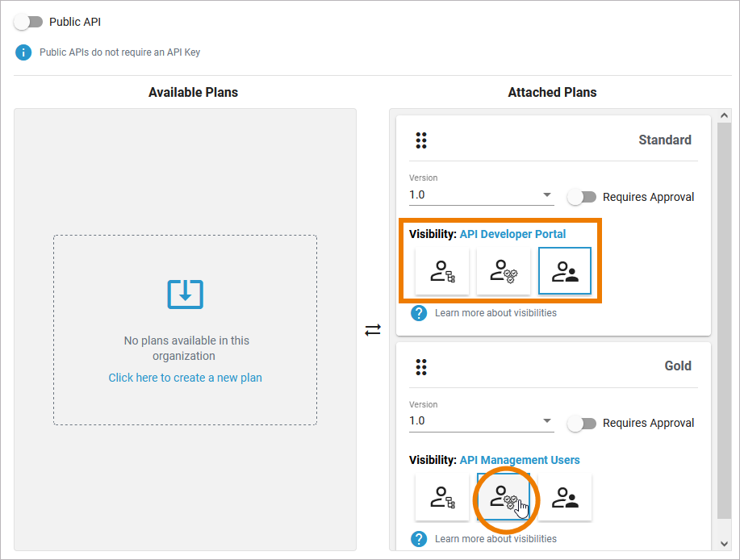Enable the Public API toggle
Image resolution: width=740 pixels, height=560 pixels.
[x=28, y=22]
